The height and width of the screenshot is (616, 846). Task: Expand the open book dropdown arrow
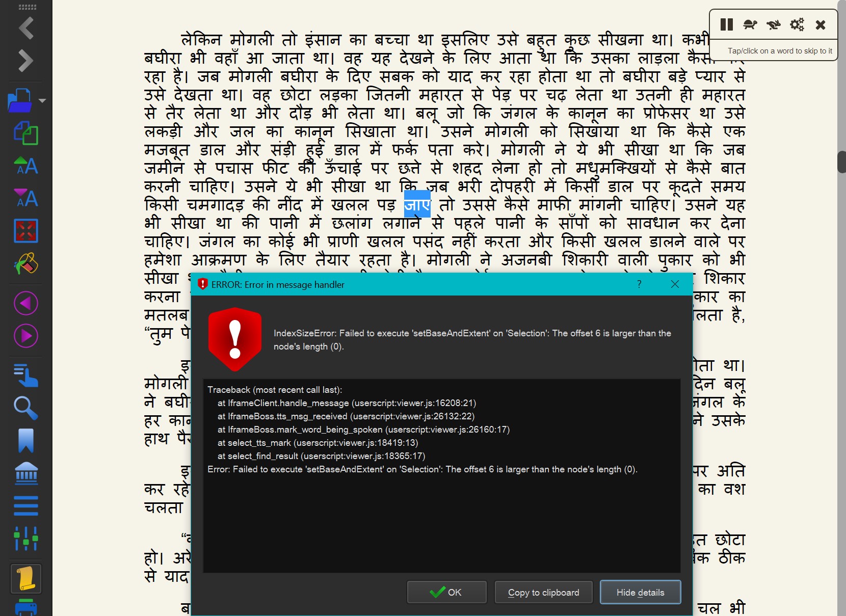click(43, 100)
